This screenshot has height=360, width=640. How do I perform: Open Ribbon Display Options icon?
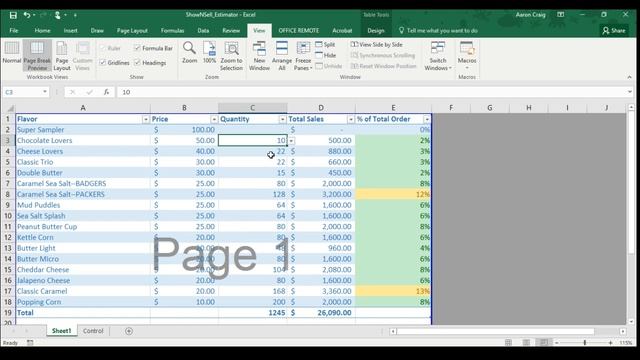coord(561,15)
